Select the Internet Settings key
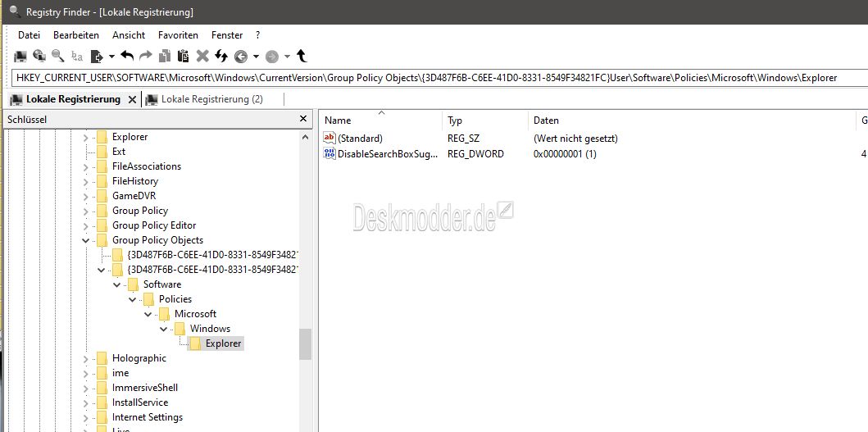 coord(148,417)
